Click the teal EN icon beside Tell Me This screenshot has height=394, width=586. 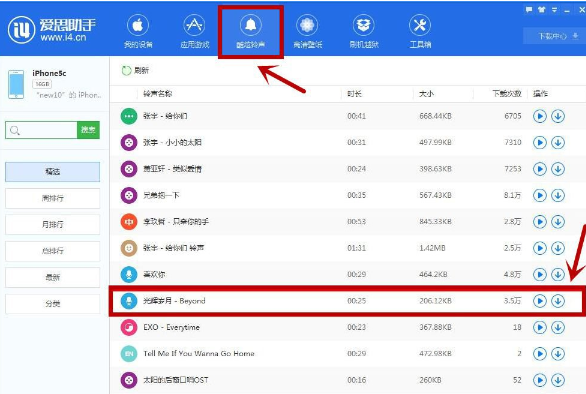coord(129,354)
